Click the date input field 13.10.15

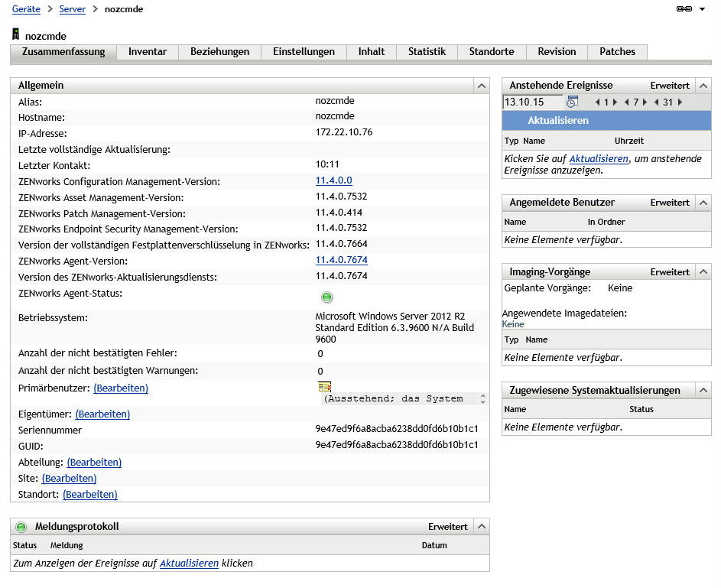[x=532, y=102]
